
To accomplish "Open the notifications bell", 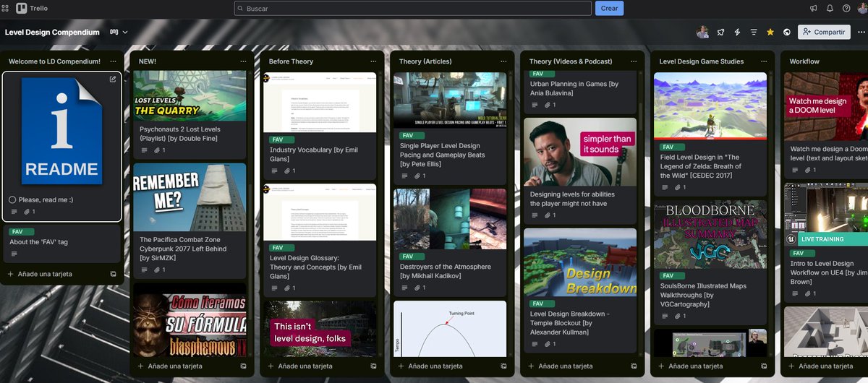I will click(x=830, y=9).
